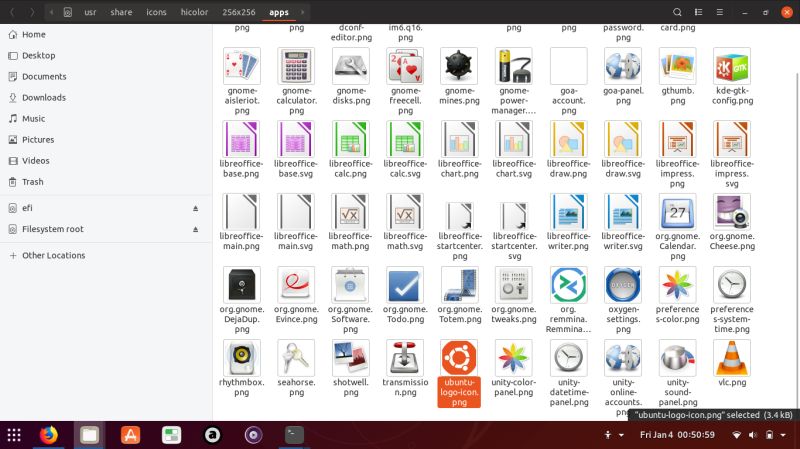Select gnome-mines.png mine icon
800x449 pixels.
point(459,66)
